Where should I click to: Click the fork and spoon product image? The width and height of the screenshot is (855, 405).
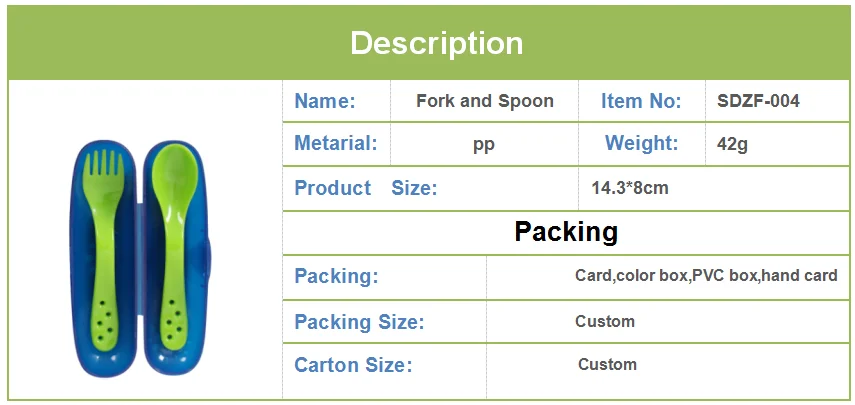(140, 258)
